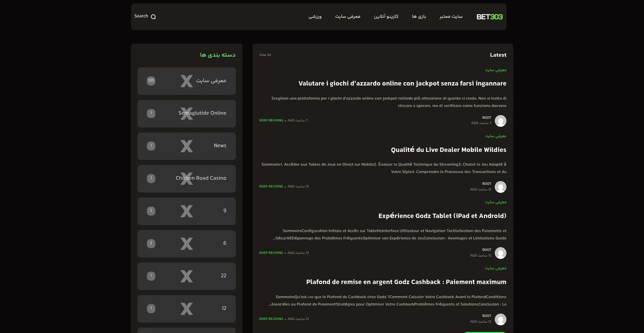Open the ورزشی menu item

(x=315, y=16)
